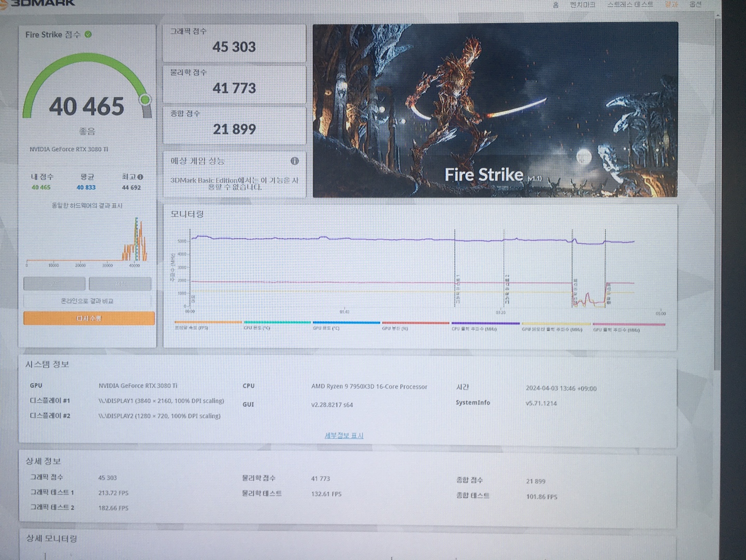Image resolution: width=746 pixels, height=560 pixels.
Task: Toggle the GPU 클럭 주파수 (MHz) legend swatch
Action: click(x=629, y=325)
